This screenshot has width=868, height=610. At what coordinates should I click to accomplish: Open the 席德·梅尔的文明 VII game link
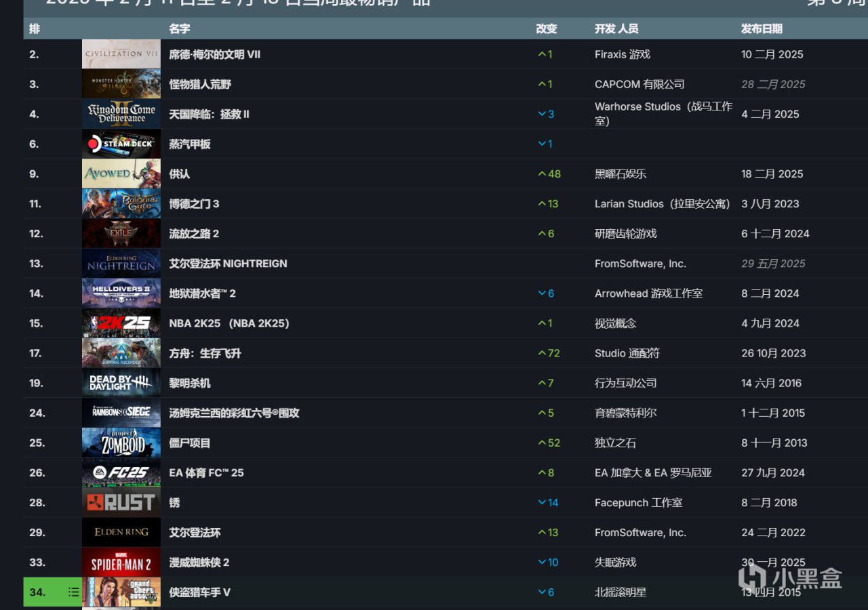(x=214, y=54)
